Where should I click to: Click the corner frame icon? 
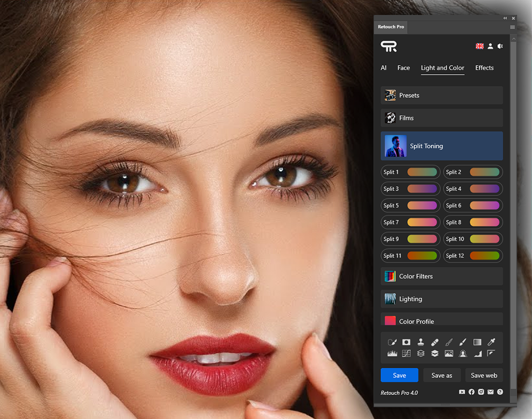point(491,353)
